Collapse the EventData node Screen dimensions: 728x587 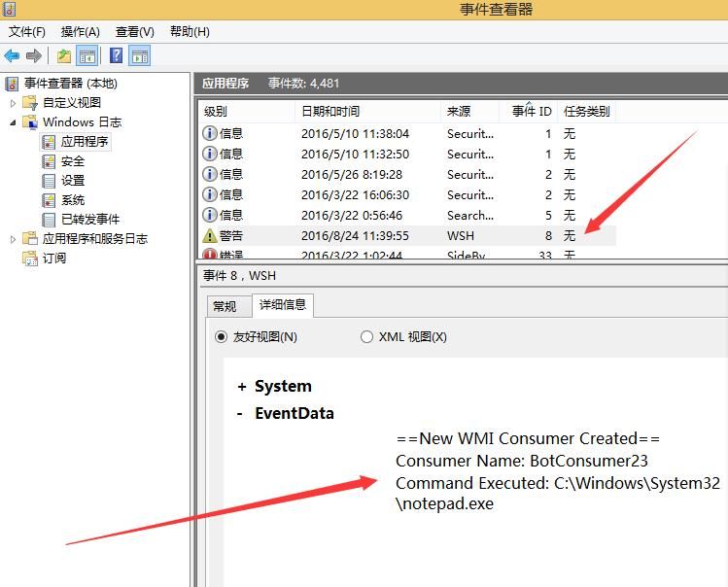[x=239, y=413]
